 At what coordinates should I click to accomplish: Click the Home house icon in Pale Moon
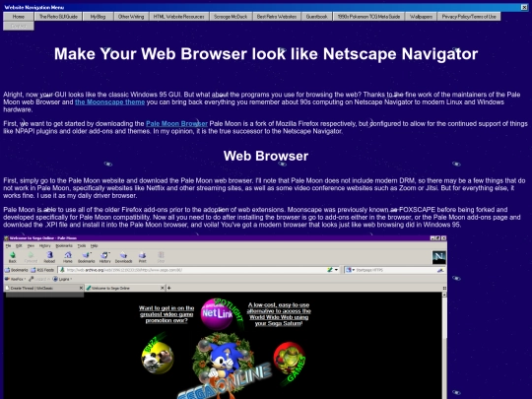pyautogui.click(x=68, y=255)
